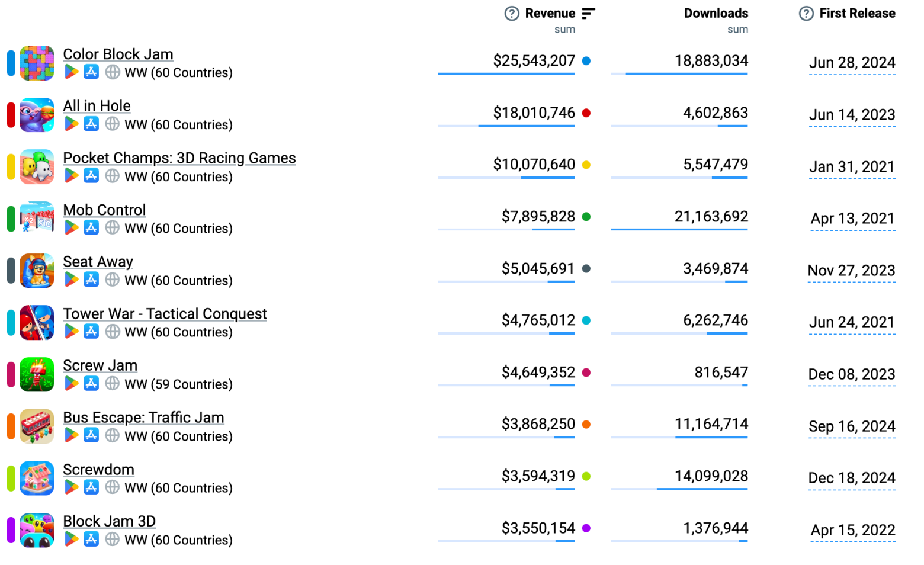The width and height of the screenshot is (924, 565).
Task: Click the sort icon beside Revenue header
Action: 588,14
